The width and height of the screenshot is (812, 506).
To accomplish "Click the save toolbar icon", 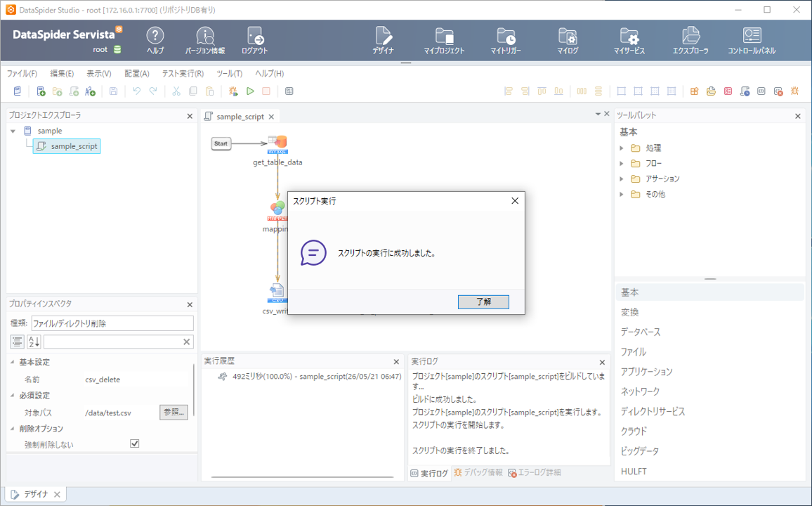I will pos(113,91).
